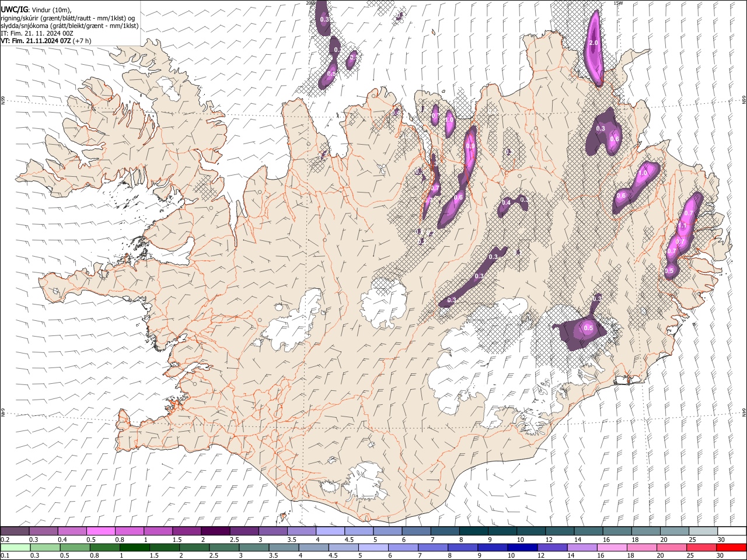
Task: Pick lower legend swatch between 1 and 1.5
Action: coord(134,547)
